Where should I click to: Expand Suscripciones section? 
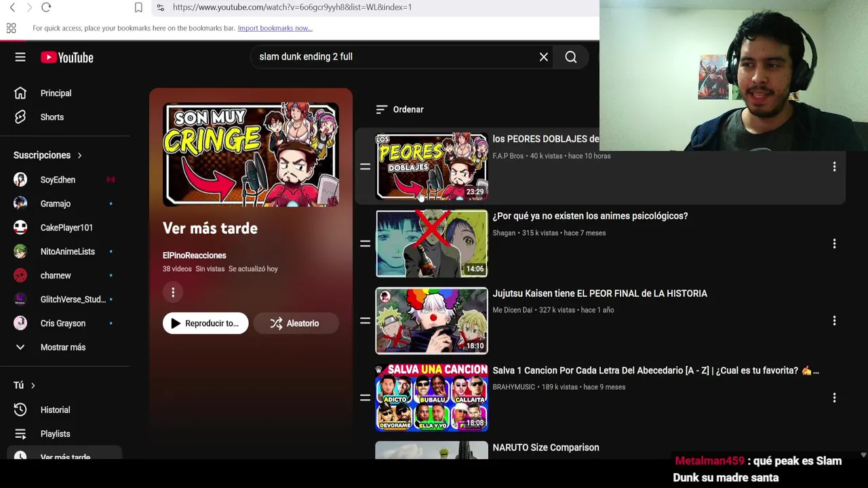47,155
